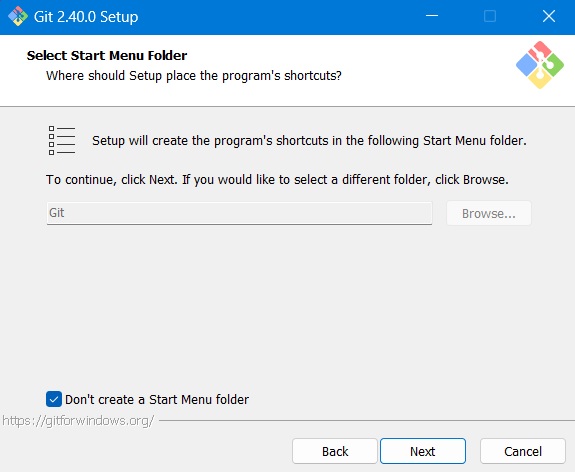Click the "Don't create a Start Menu folder" label
The height and width of the screenshot is (472, 575).
coord(157,399)
